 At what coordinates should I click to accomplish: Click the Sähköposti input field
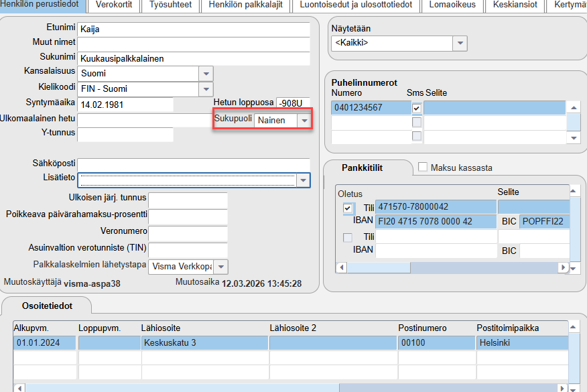pyautogui.click(x=194, y=165)
